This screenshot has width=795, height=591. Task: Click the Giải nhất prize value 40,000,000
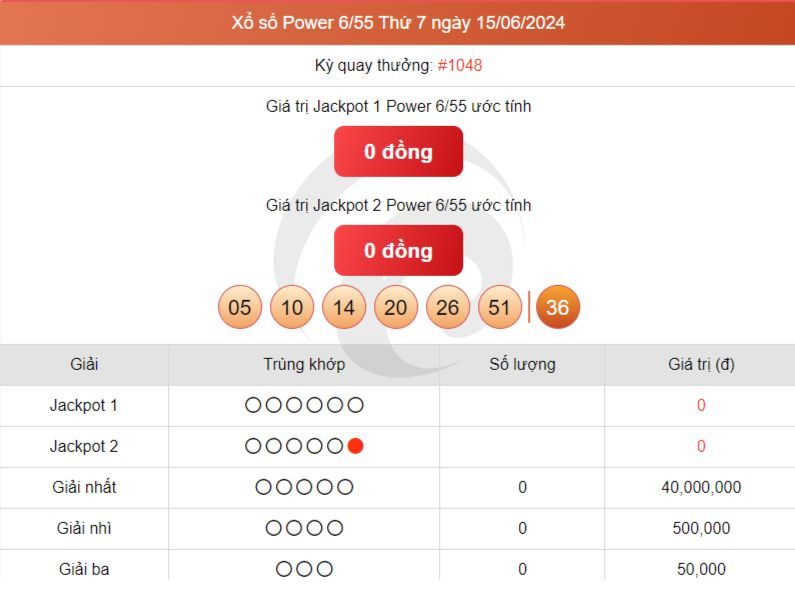(x=701, y=487)
